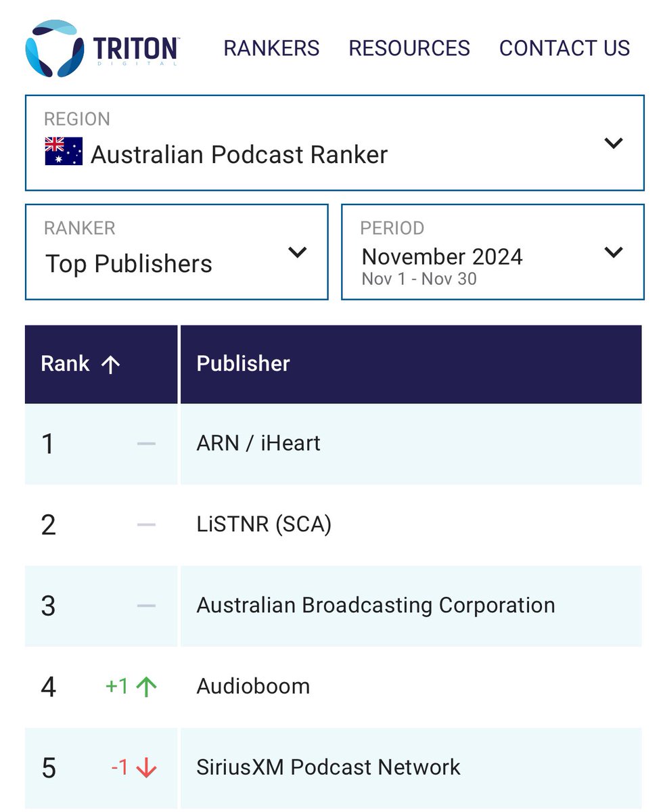This screenshot has width=663, height=812.
Task: Click Australian Podcast Ranker region text
Action: [x=239, y=154]
